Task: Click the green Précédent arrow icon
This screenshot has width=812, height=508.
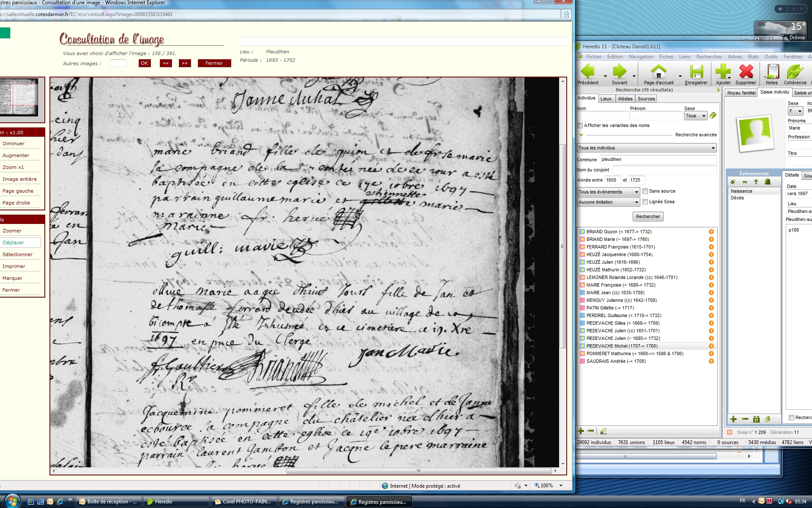Action: pos(588,72)
